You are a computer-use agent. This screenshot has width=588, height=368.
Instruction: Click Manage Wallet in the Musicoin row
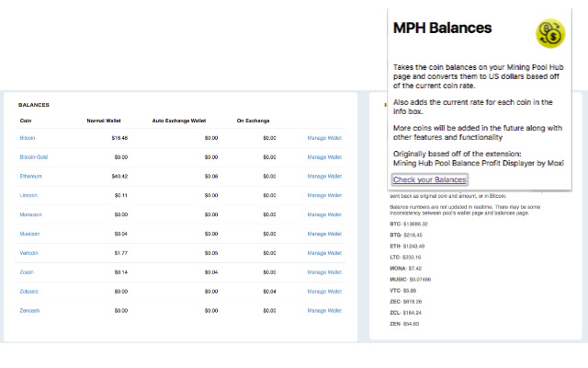[x=324, y=234]
